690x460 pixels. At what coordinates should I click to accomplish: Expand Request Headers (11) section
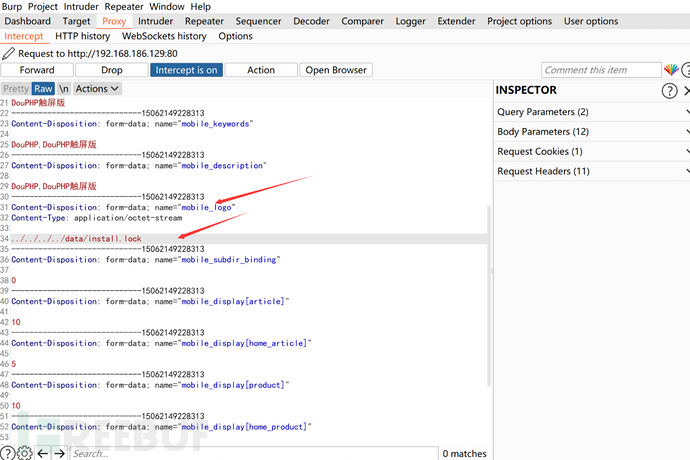(x=592, y=171)
